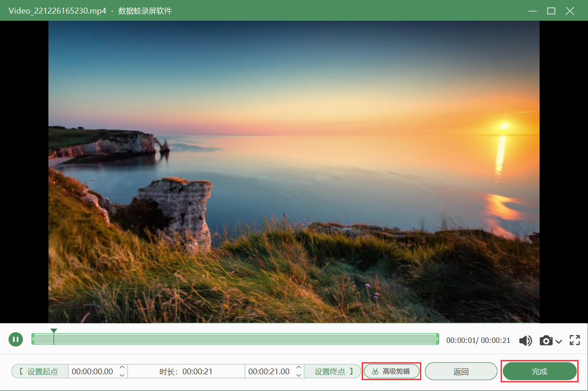
Task: Open 高级剪辑 advanced editing
Action: [392, 371]
